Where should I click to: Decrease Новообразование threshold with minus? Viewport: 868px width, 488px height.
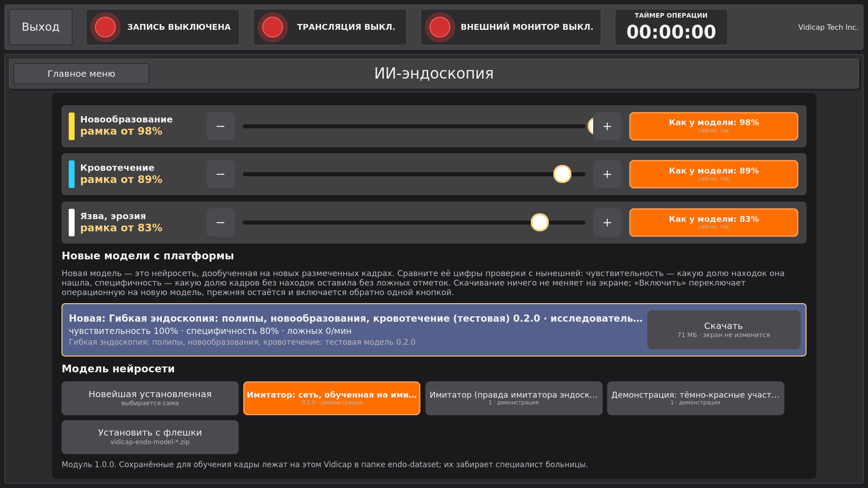221,126
